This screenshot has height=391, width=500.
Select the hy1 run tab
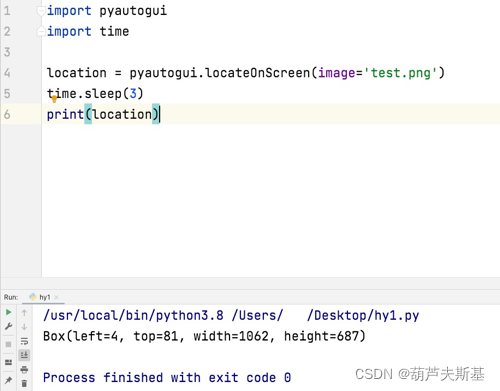click(43, 297)
